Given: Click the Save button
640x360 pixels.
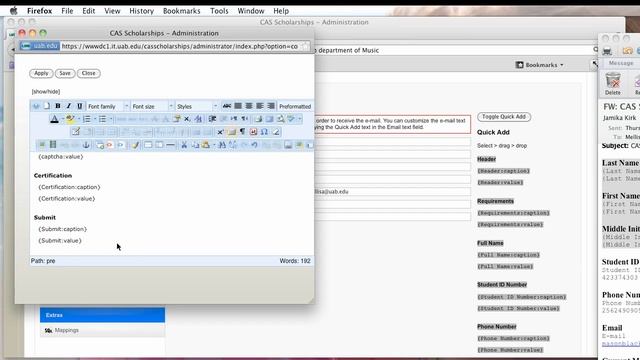Looking at the screenshot, I should (x=65, y=73).
